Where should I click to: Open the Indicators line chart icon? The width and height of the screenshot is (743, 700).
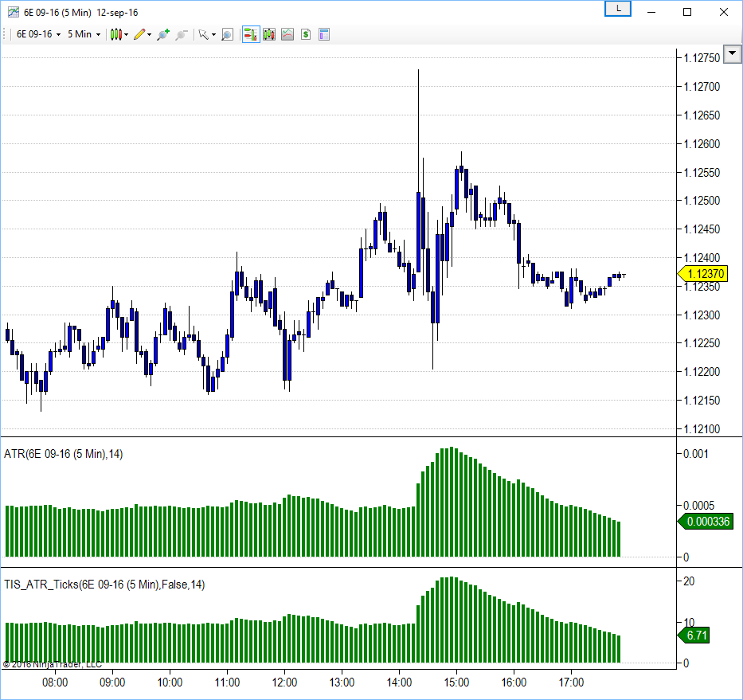tap(287, 34)
